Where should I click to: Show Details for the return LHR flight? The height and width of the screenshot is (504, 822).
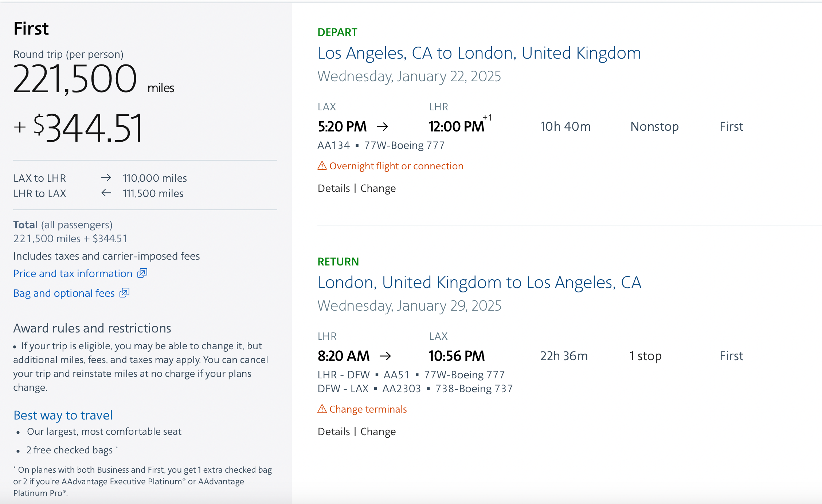pos(334,432)
